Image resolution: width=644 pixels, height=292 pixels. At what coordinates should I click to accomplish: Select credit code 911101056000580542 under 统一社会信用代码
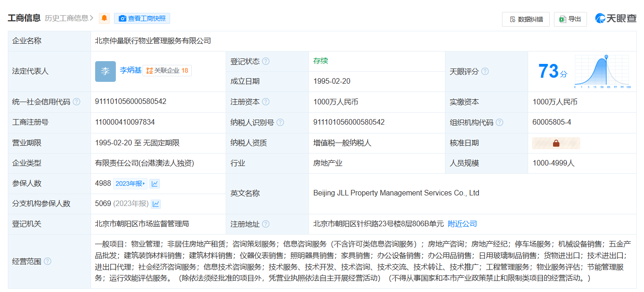(x=131, y=102)
